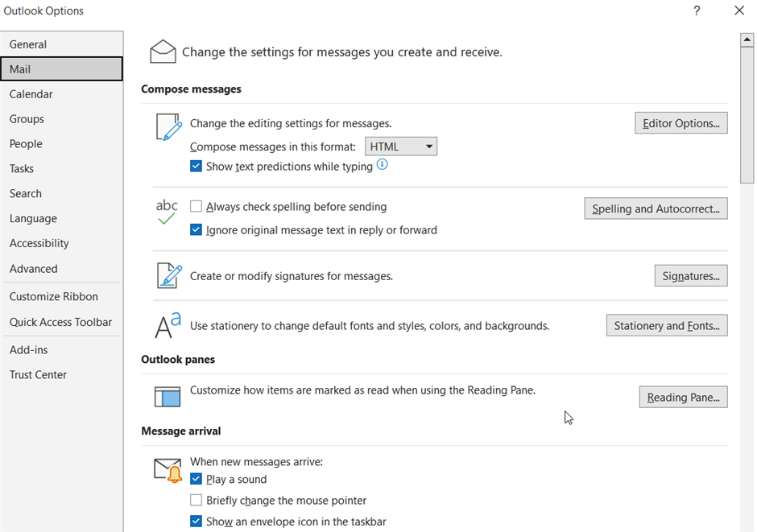Disable Show text predictions while typing

pyautogui.click(x=195, y=165)
